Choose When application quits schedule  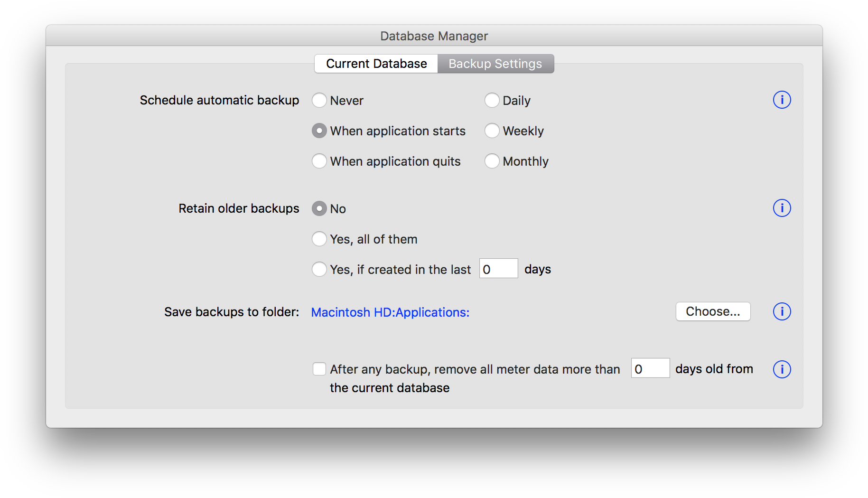(x=319, y=161)
